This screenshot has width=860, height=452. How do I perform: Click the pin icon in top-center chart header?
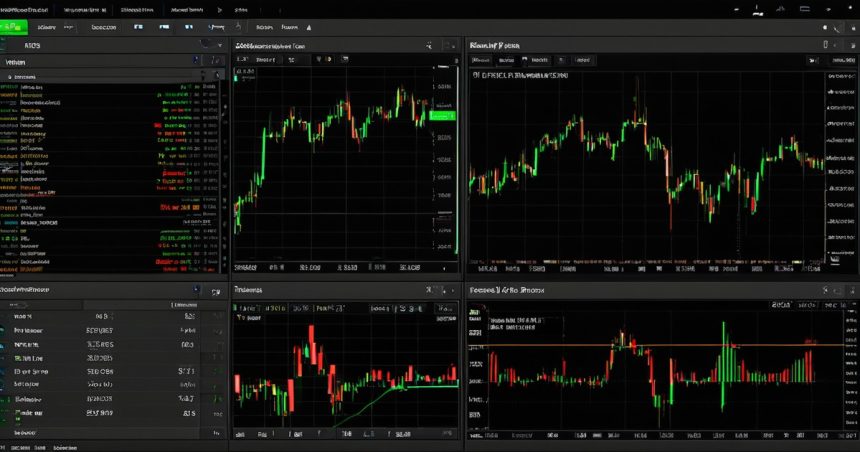click(429, 46)
